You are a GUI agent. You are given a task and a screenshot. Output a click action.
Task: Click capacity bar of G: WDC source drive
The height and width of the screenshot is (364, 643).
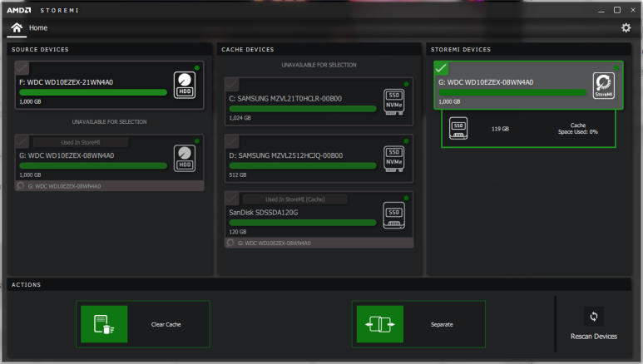(93, 165)
